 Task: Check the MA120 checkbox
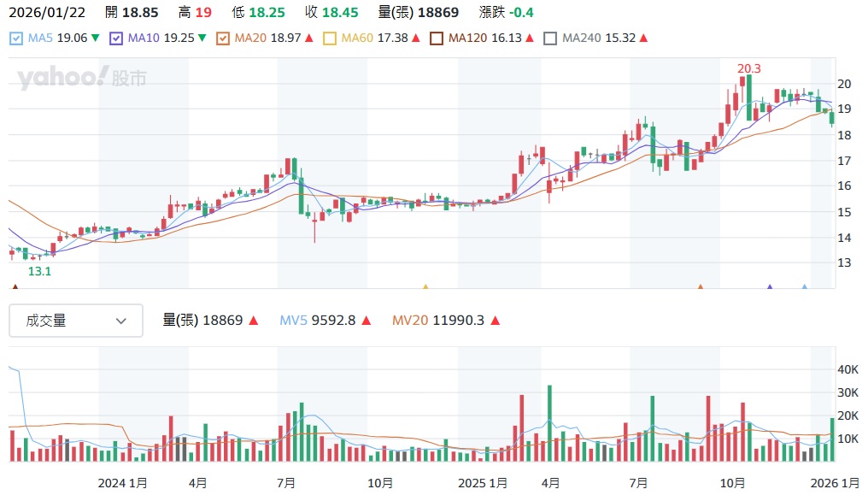(x=437, y=38)
